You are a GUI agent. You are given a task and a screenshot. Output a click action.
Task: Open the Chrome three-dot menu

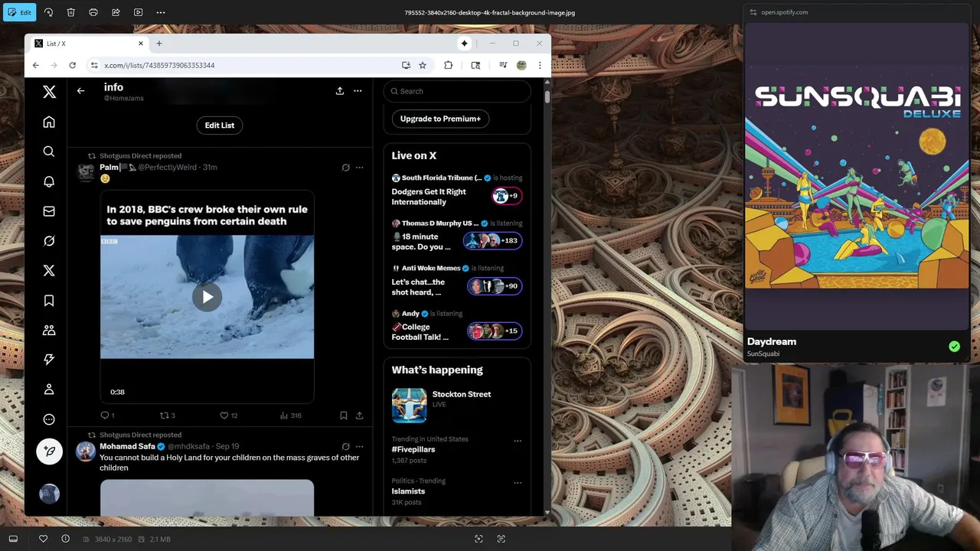540,65
